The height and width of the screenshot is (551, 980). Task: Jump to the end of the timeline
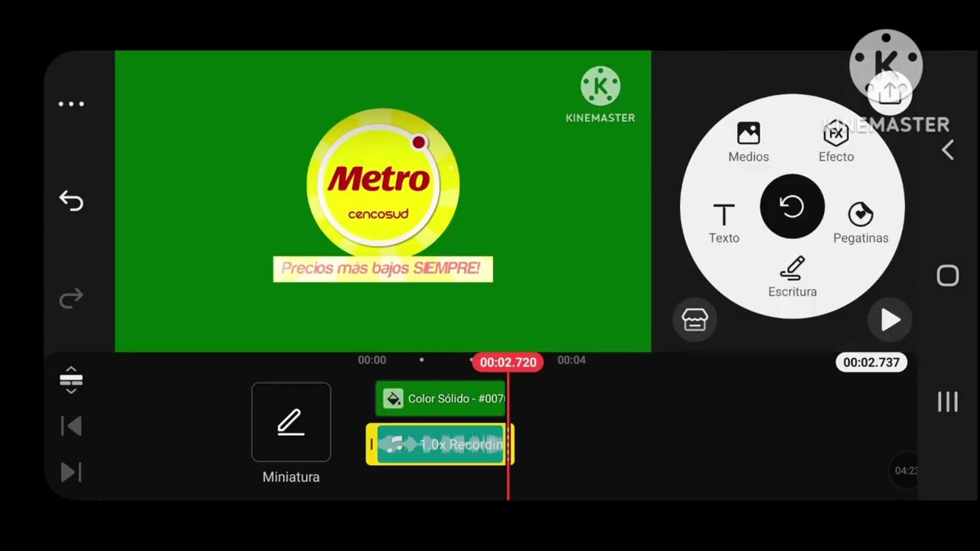70,472
